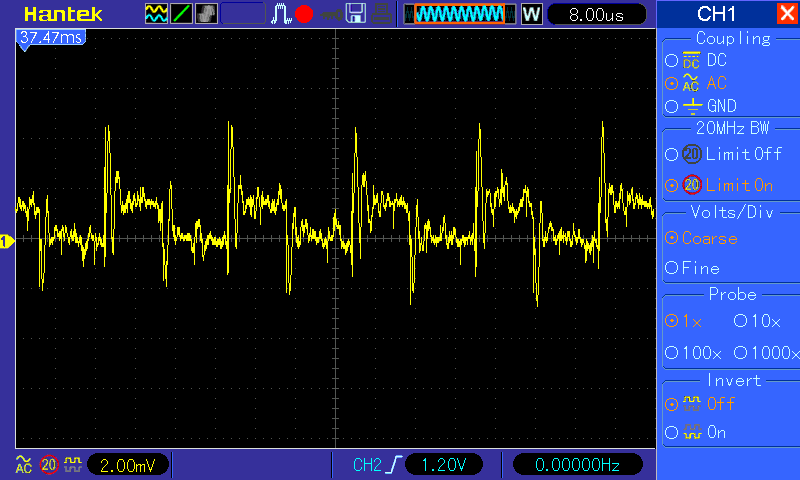Click the 37.47ms trigger position marker
Image resolution: width=800 pixels, height=480 pixels.
point(51,38)
